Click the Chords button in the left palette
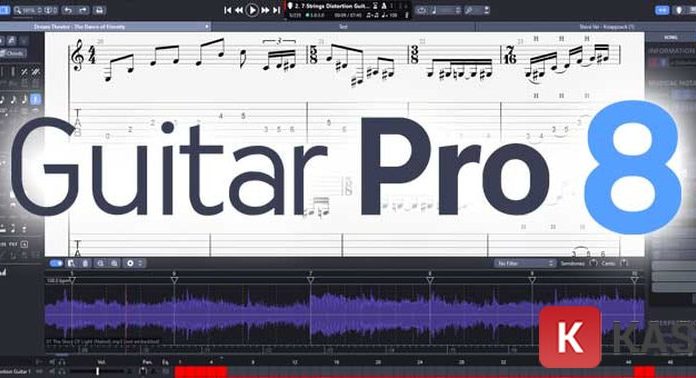Screen dimensions: 696x378 (x=14, y=54)
